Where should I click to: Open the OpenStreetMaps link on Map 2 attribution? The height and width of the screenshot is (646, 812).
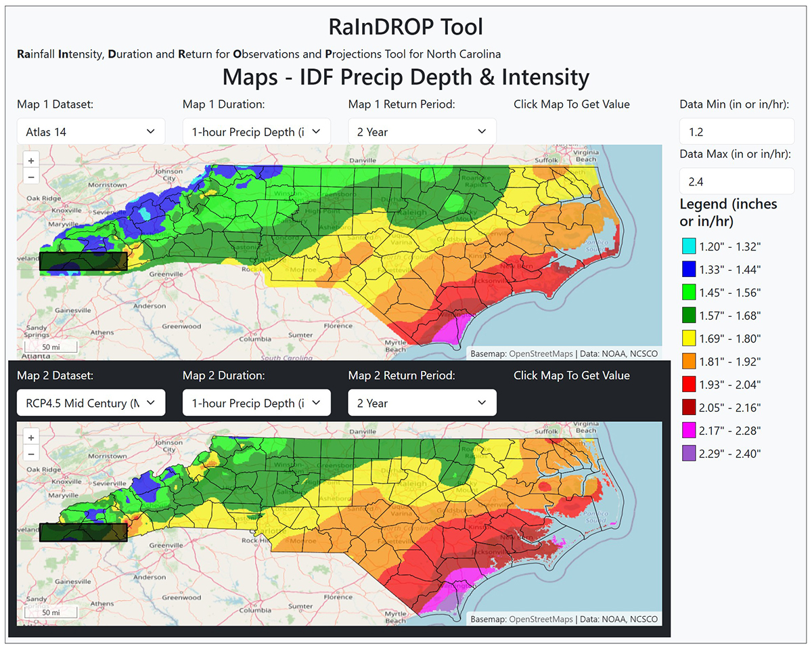541,619
